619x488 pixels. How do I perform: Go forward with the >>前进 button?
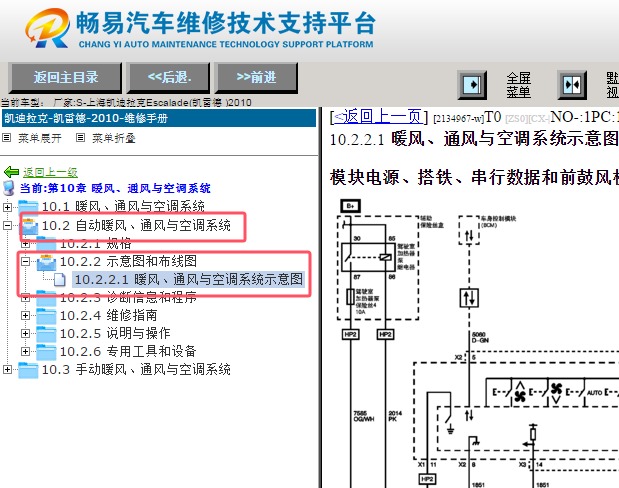[x=256, y=77]
